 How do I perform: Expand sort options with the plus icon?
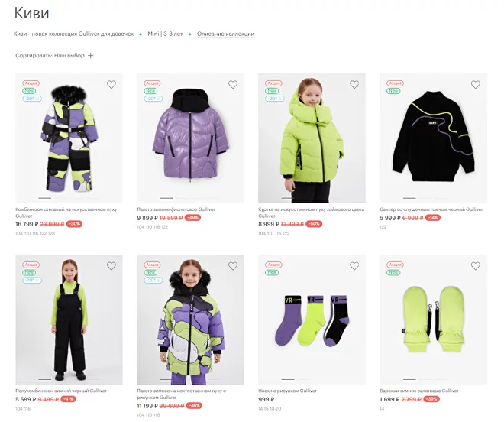91,55
